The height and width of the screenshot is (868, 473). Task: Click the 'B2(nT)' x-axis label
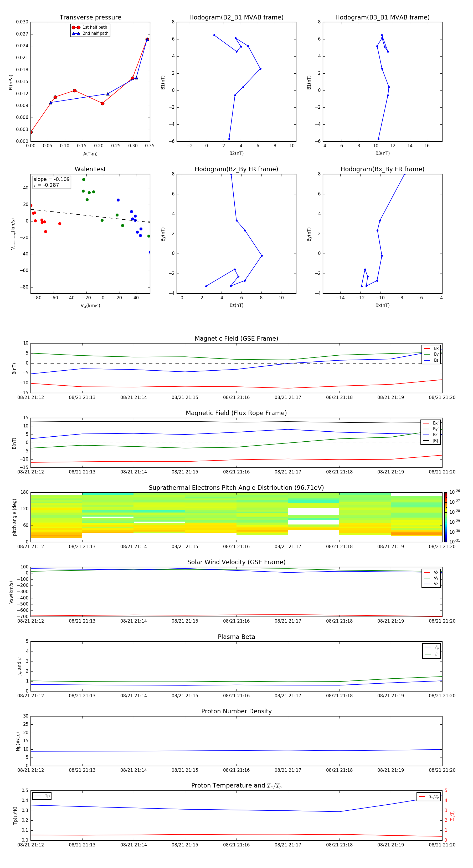[236, 153]
